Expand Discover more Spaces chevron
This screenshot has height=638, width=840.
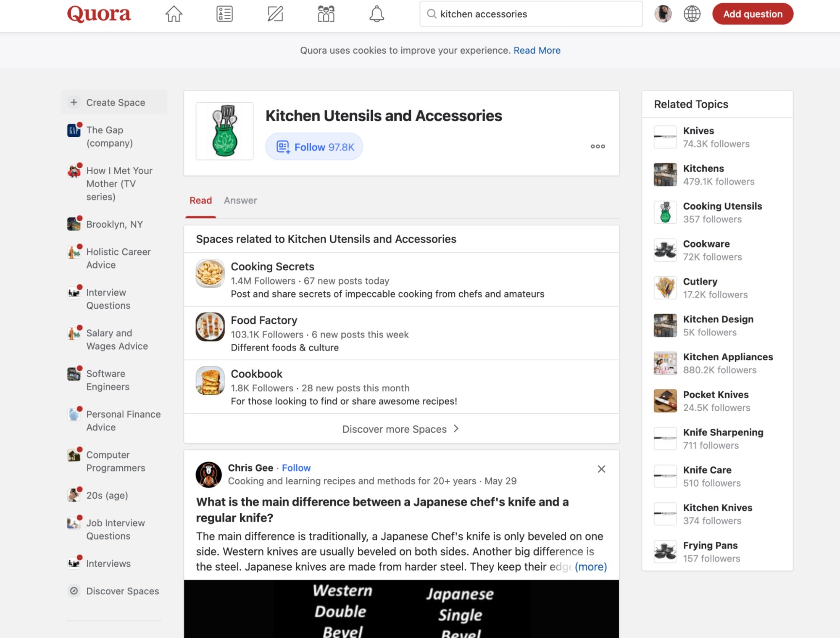[456, 429]
